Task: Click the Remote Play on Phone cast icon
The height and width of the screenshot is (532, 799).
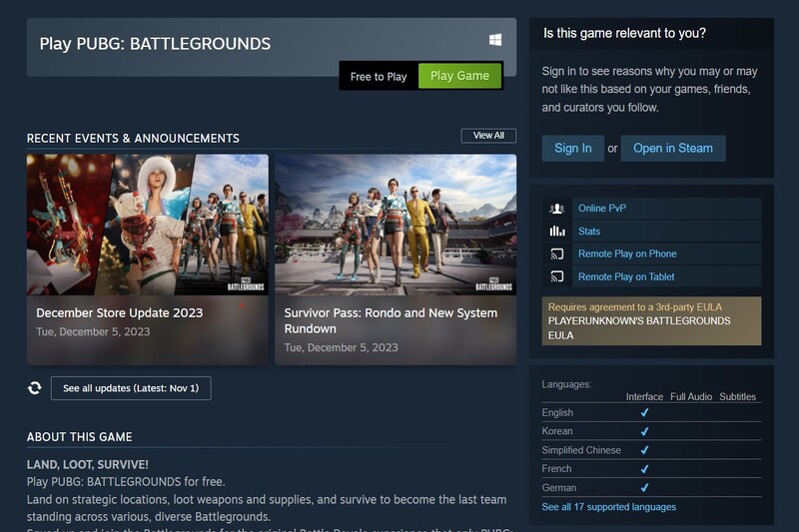Action: pos(557,255)
